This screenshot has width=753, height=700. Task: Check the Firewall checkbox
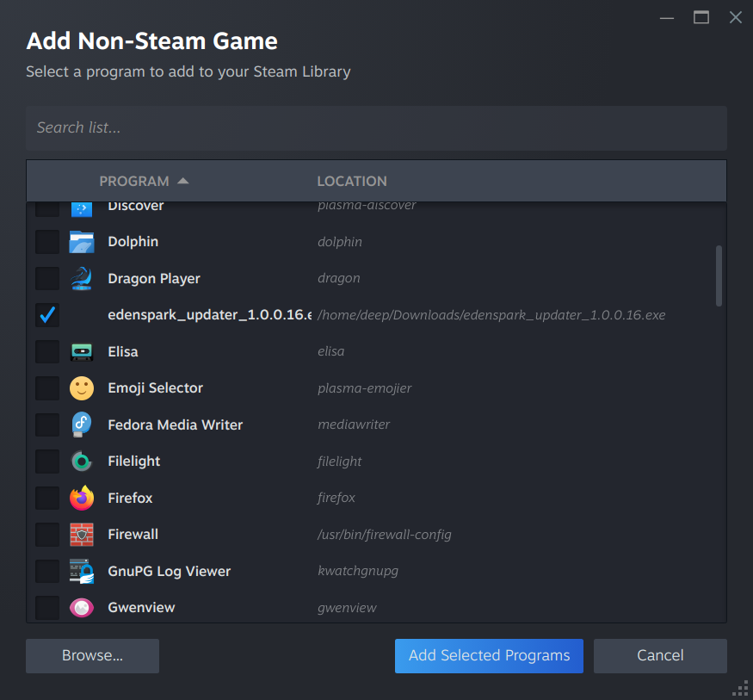click(47, 535)
